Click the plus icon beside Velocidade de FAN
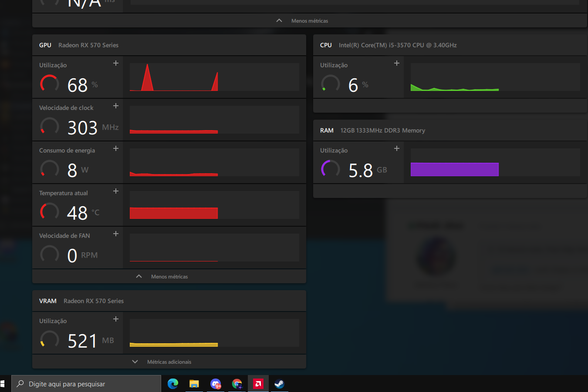This screenshot has width=588, height=392. [x=116, y=234]
